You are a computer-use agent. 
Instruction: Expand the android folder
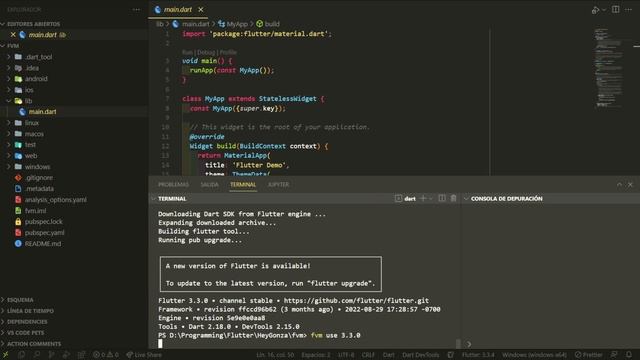36,79
